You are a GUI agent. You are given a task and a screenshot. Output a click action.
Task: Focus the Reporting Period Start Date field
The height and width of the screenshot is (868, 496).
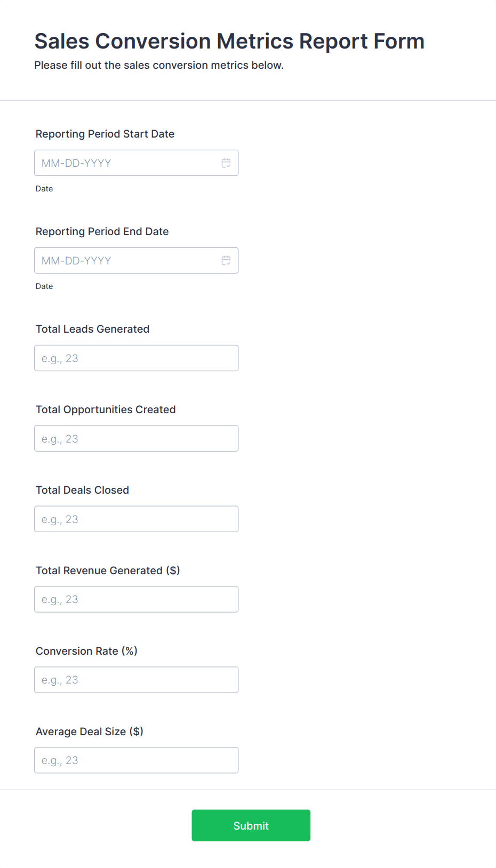[x=136, y=163]
